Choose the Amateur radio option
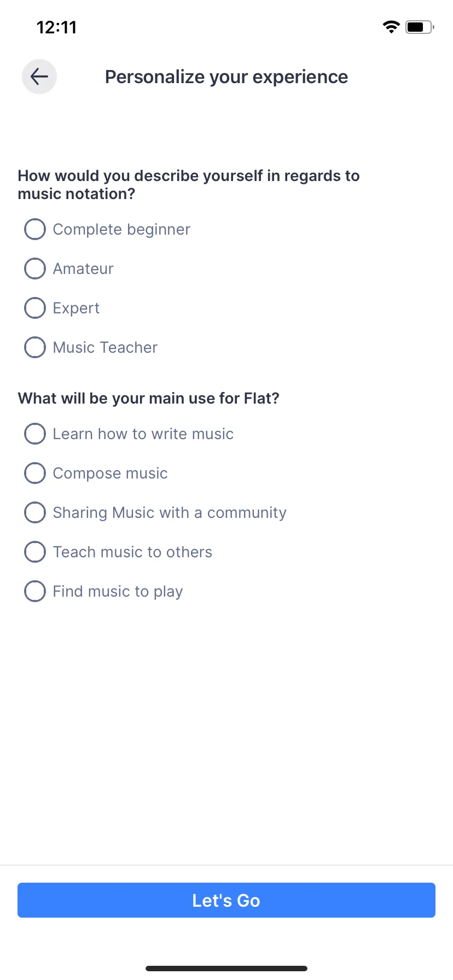 [x=35, y=269]
